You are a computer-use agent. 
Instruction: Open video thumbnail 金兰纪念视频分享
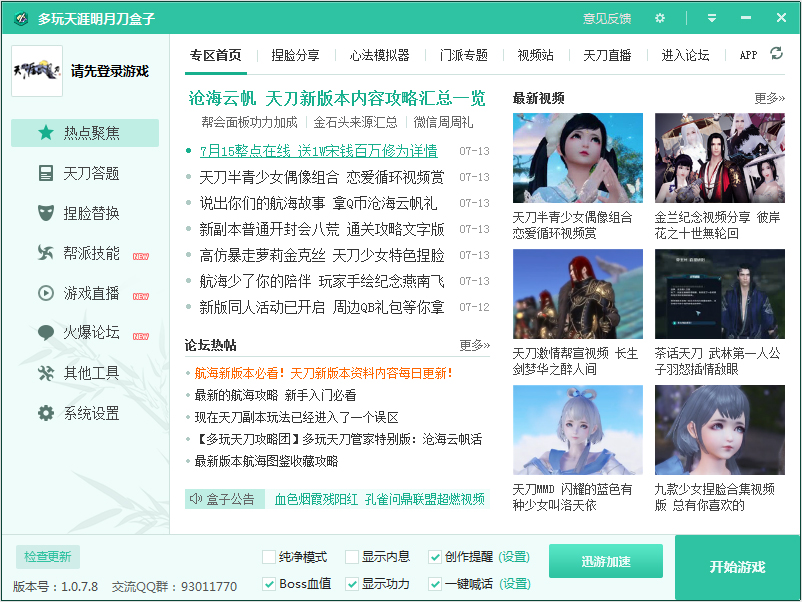pos(720,158)
